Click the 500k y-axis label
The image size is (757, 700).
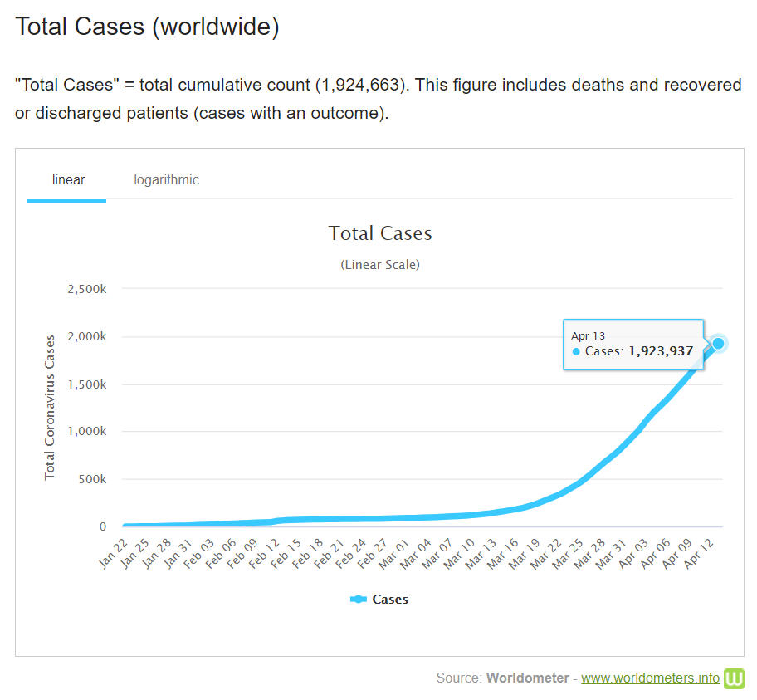coord(91,479)
